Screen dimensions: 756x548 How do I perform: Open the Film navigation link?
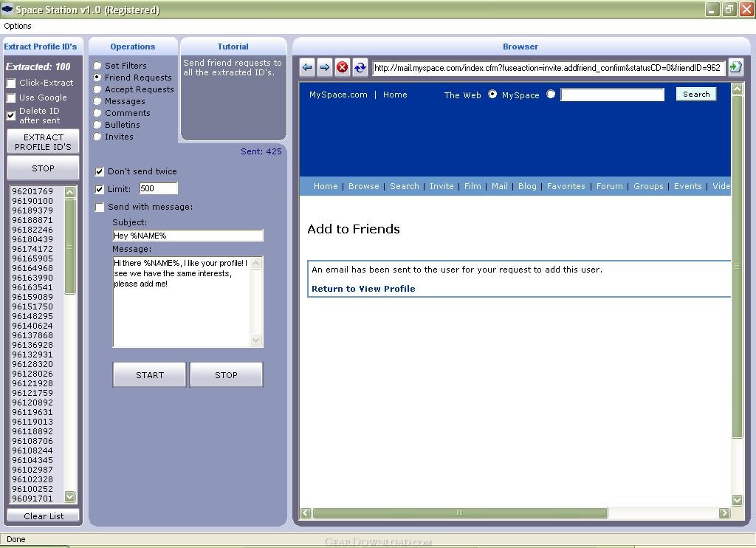(x=472, y=186)
